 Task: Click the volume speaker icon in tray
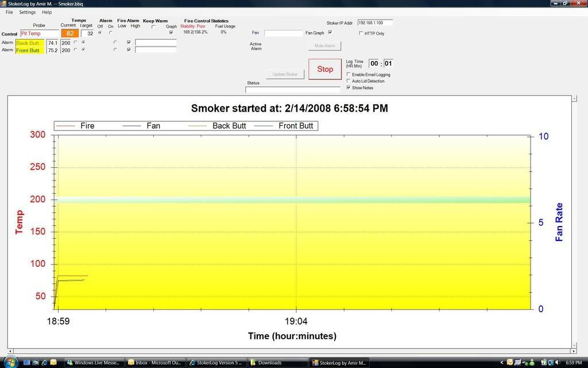click(557, 363)
